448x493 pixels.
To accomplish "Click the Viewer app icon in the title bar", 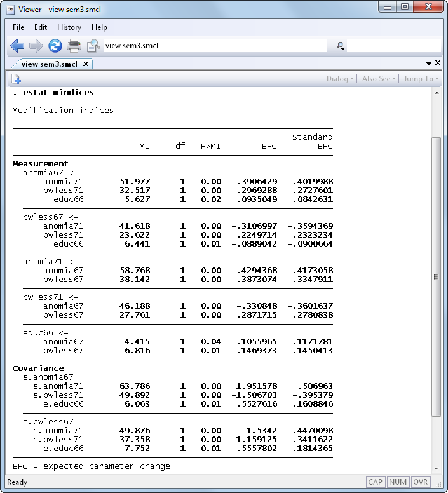I will tap(11, 10).
